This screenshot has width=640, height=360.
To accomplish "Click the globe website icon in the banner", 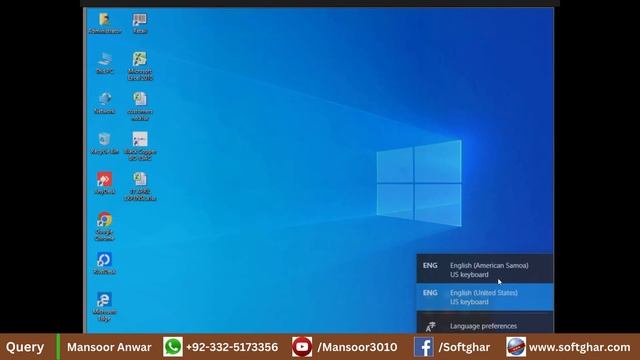I will 516,347.
